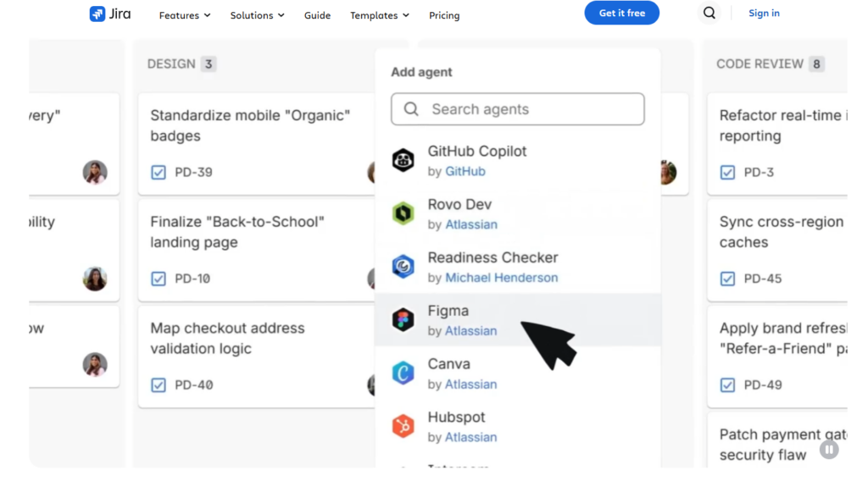The width and height of the screenshot is (868, 481).
Task: Pause the video with the pause icon
Action: (829, 450)
